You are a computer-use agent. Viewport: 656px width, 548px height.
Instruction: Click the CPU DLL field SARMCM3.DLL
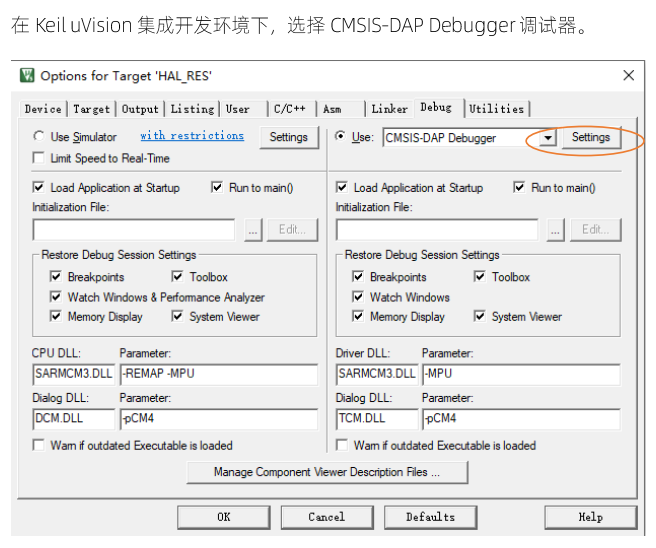coord(74,374)
